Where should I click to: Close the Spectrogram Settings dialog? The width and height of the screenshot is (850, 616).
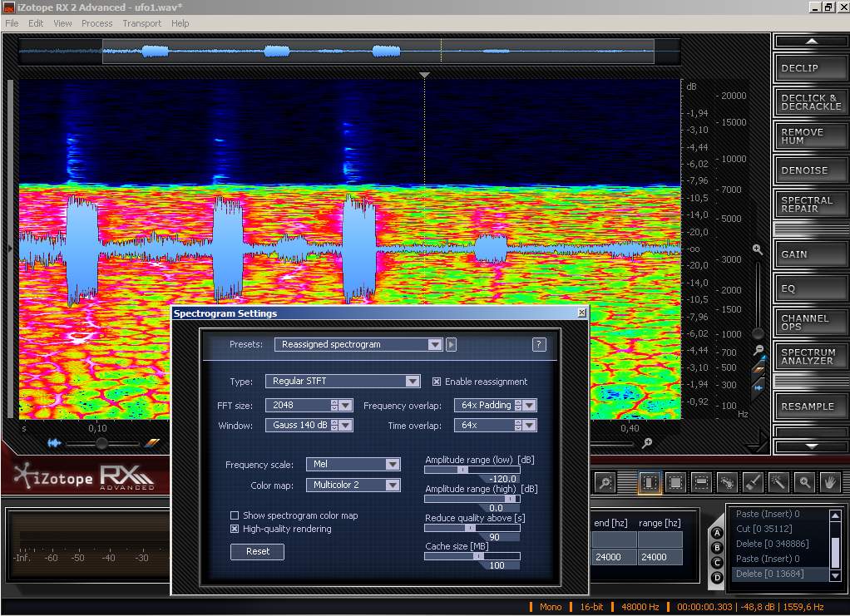click(581, 313)
